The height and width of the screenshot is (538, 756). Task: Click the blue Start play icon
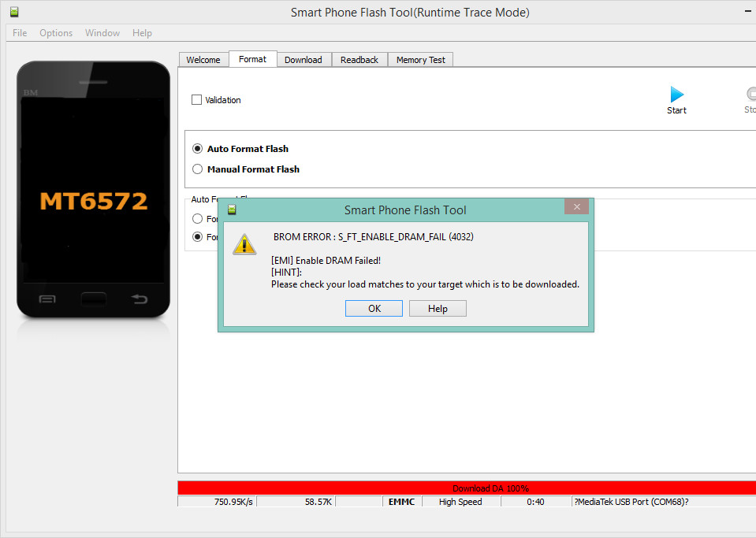(677, 95)
